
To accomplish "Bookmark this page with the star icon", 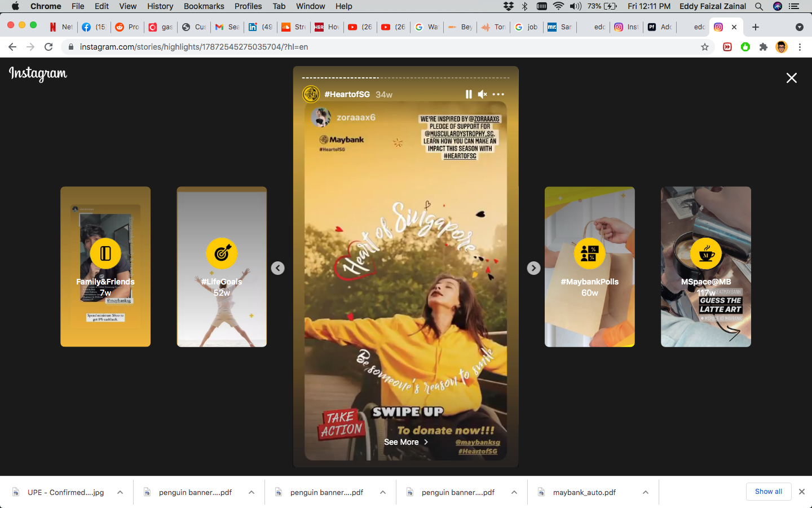I will tap(705, 47).
